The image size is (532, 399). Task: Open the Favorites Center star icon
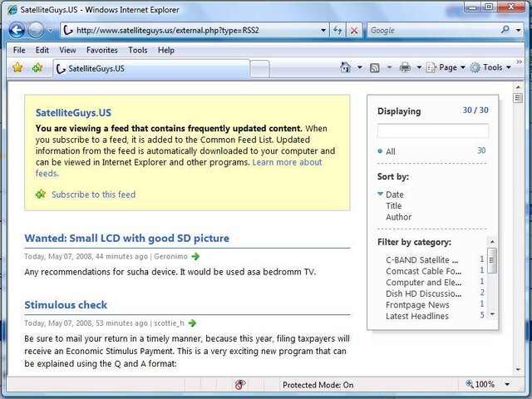tap(17, 68)
